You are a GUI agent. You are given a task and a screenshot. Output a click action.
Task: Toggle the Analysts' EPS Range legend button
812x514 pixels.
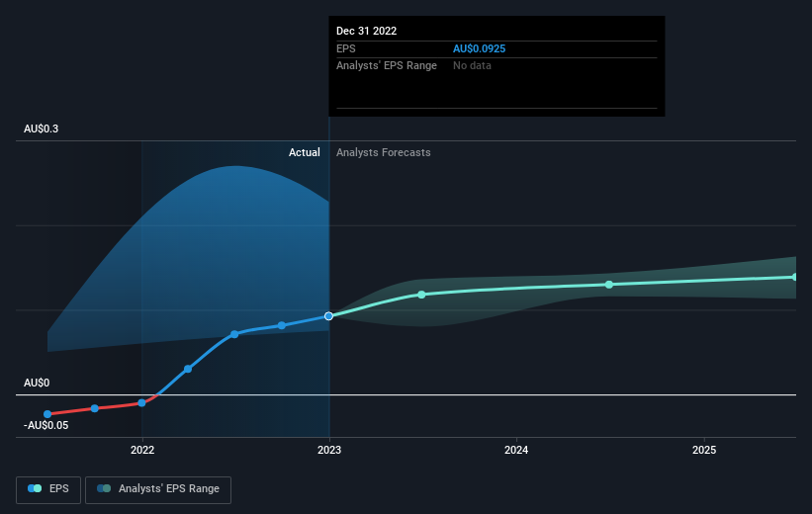coord(158,489)
